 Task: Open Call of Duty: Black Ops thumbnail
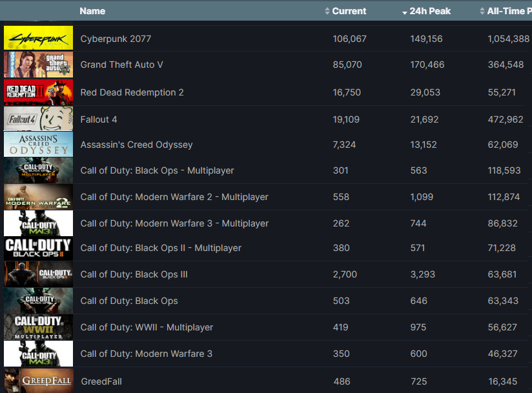(x=38, y=301)
